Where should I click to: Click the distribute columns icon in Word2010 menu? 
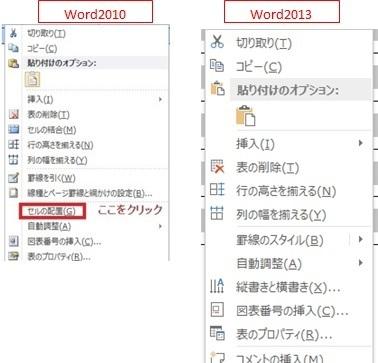[x=13, y=160]
